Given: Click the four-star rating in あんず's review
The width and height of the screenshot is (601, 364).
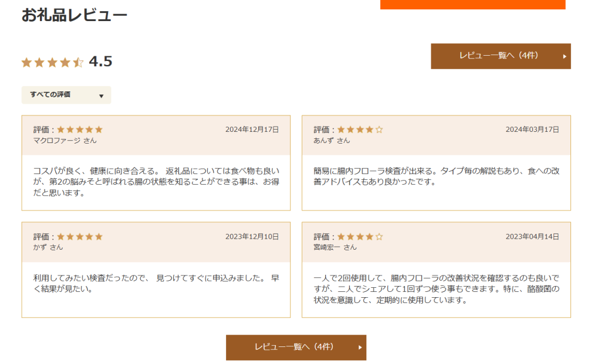Looking at the screenshot, I should 360,130.
